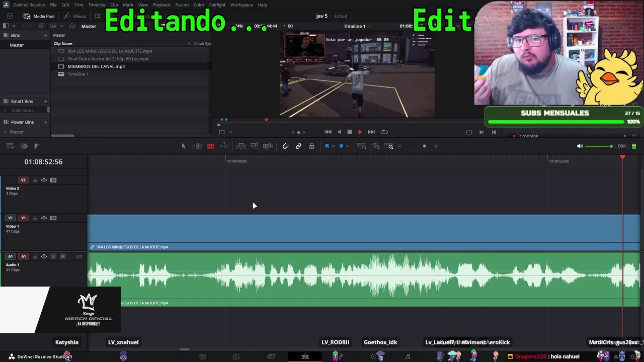The width and height of the screenshot is (644, 362).
Task: Click the Replace Clip tool
Action: tap(268, 146)
